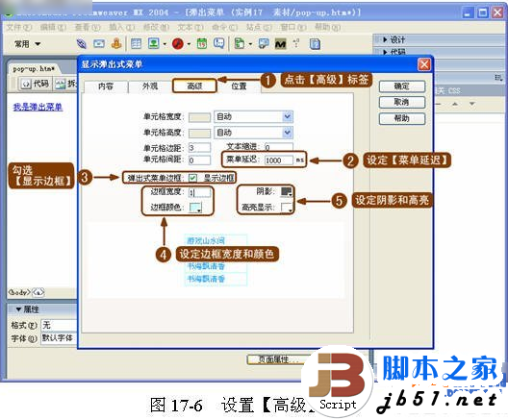Click the 单元格边距 input field

click(x=199, y=148)
